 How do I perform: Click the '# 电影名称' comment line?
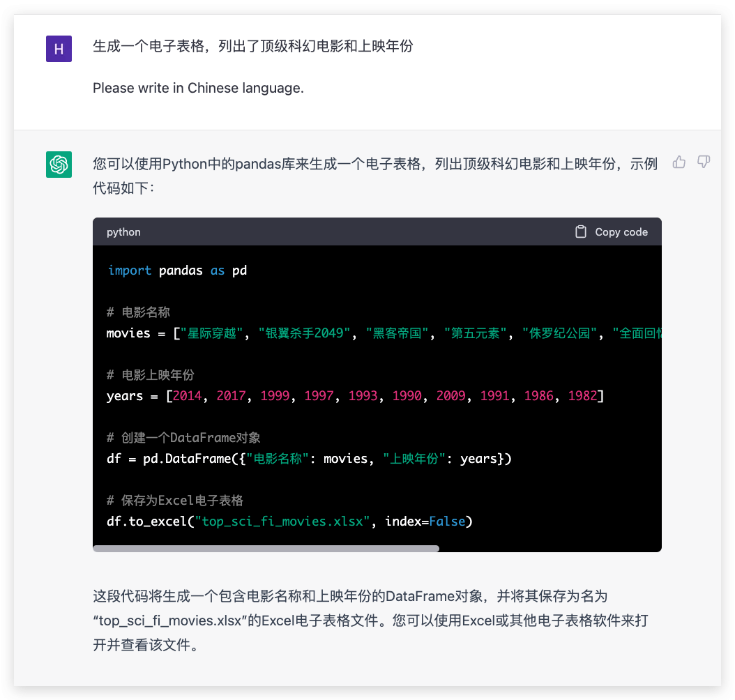point(138,312)
